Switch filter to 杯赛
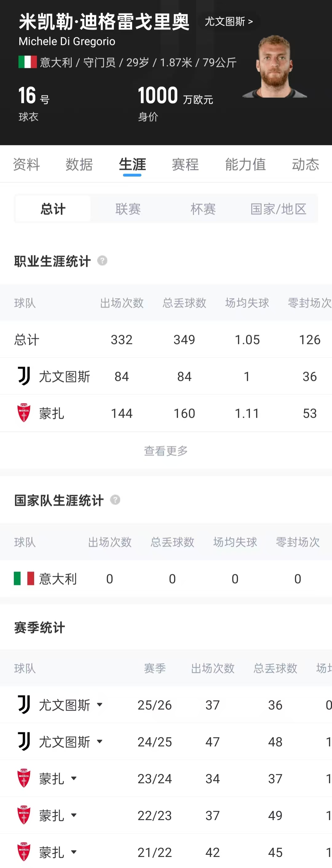 coord(203,209)
